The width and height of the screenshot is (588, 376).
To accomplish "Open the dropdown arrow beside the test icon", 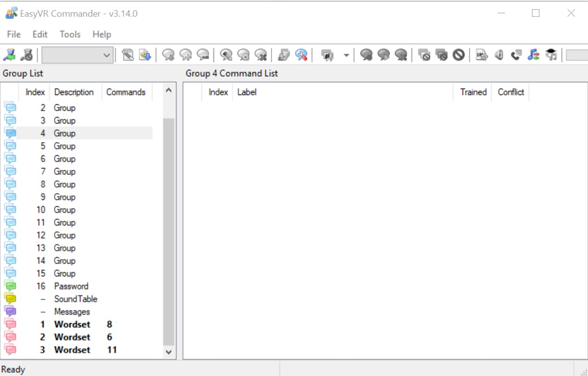I will click(x=346, y=56).
